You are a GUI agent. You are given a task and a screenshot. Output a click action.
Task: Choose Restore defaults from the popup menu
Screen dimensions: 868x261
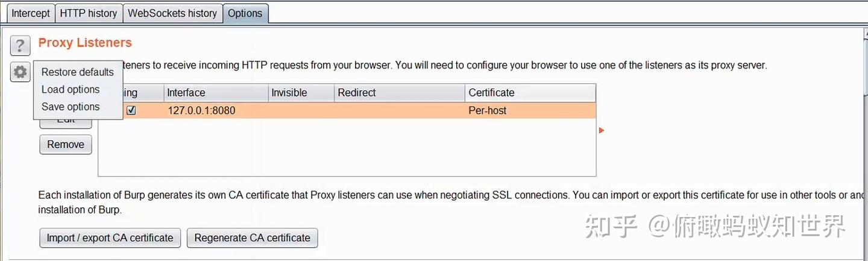[x=77, y=72]
